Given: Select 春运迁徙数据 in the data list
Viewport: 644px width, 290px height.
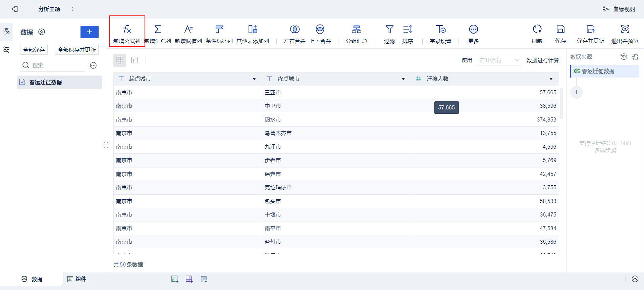Looking at the screenshot, I should click(x=59, y=82).
